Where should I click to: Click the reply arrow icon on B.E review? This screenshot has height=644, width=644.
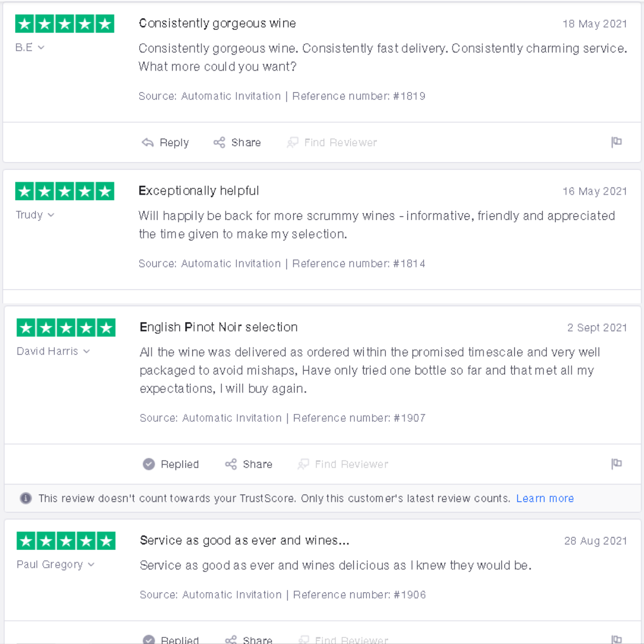pos(148,143)
